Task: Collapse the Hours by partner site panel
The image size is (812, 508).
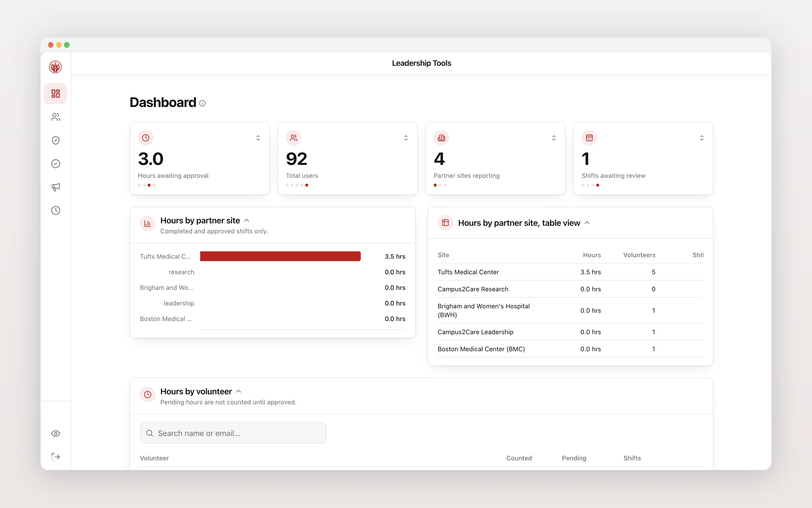Action: [247, 220]
